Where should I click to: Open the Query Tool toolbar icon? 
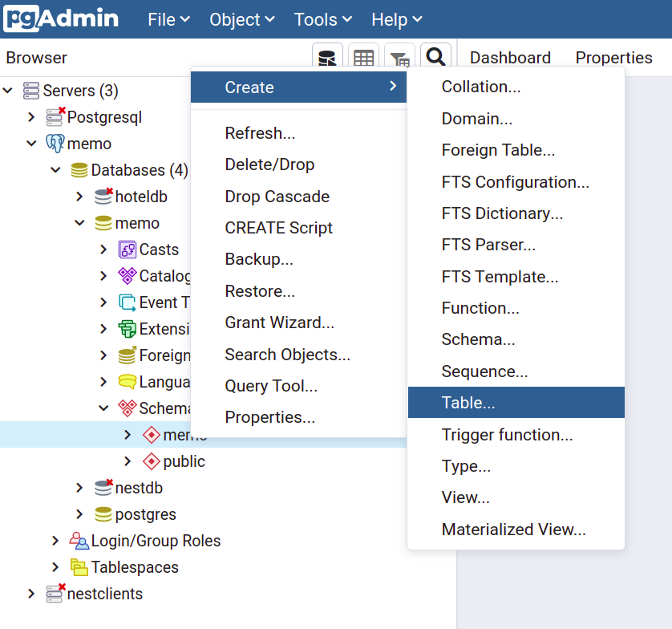[327, 55]
